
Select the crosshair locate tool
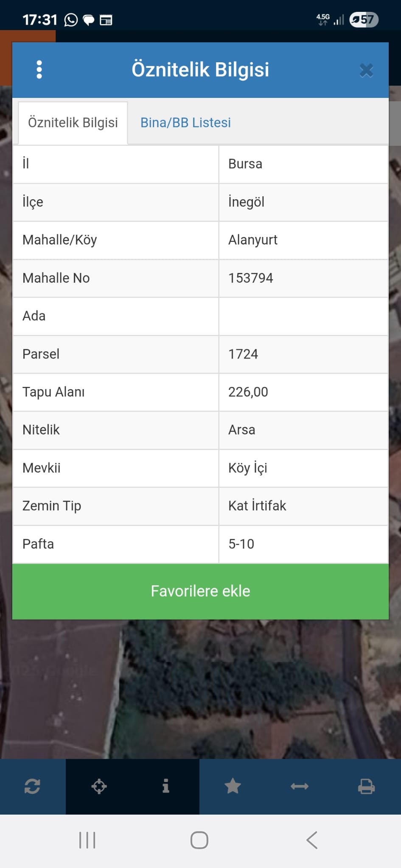pos(99,787)
